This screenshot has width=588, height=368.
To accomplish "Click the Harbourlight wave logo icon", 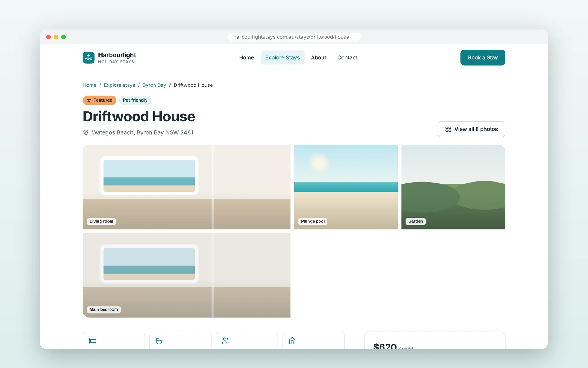I will pyautogui.click(x=89, y=57).
